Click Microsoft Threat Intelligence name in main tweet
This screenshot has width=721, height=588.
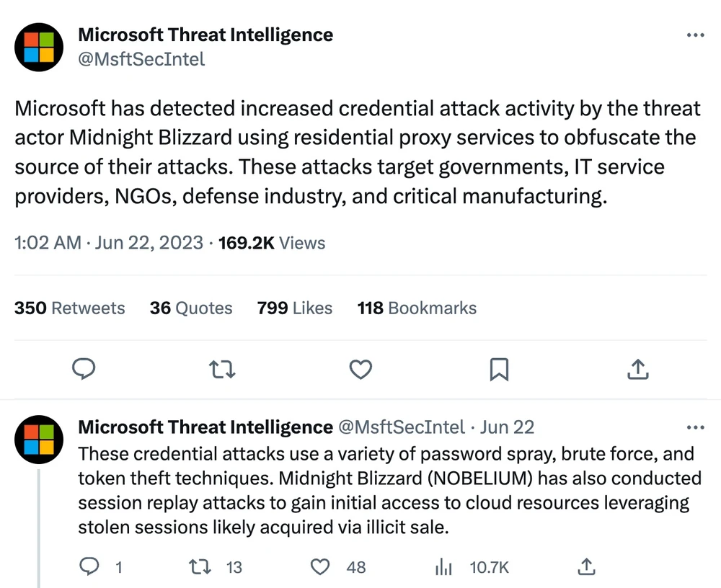205,35
